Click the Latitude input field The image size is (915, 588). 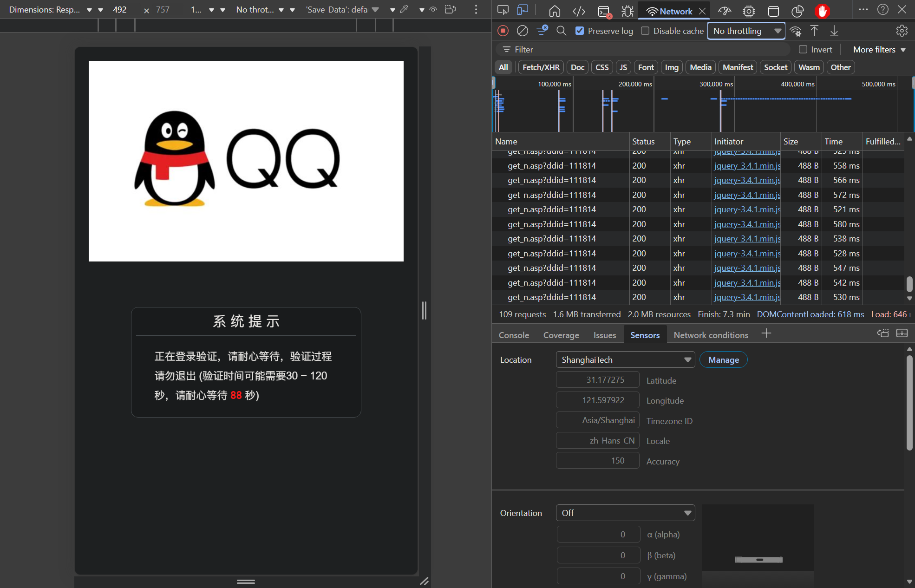coord(598,380)
